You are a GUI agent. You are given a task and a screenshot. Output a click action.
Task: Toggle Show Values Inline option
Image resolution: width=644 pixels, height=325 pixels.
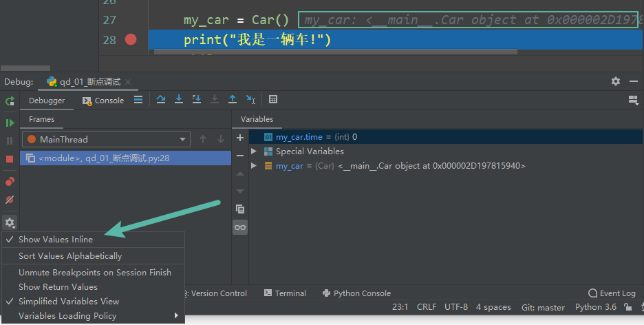tap(56, 240)
